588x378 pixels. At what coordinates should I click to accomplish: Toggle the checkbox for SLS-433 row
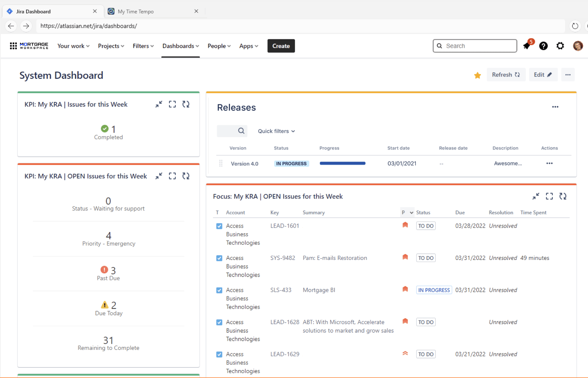point(219,290)
